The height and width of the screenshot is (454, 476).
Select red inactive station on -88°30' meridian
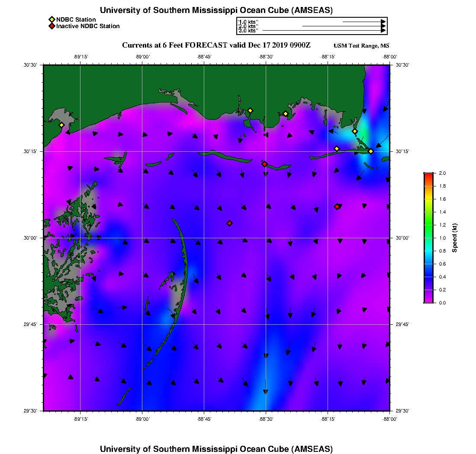coord(264,164)
